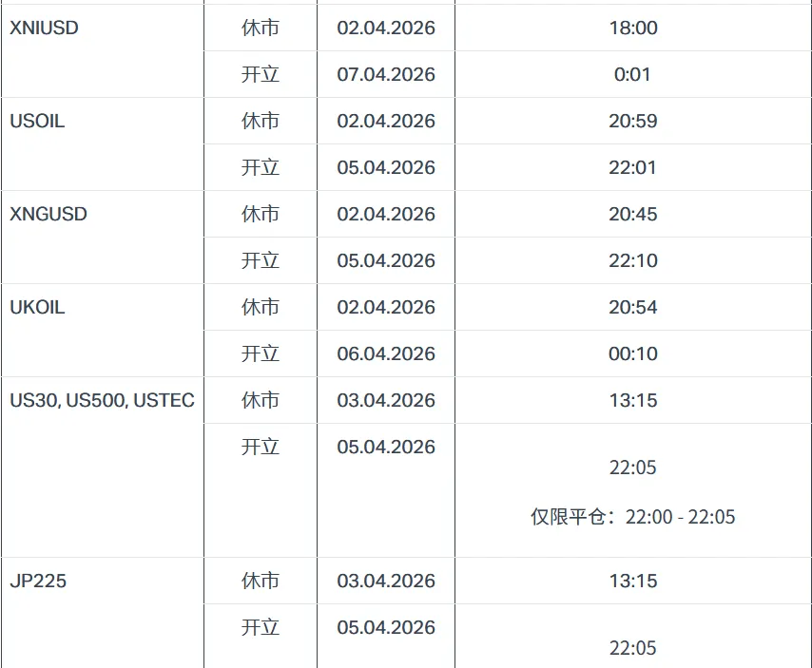Image resolution: width=812 pixels, height=668 pixels.
Task: Select the 0:01 opening time
Action: pos(633,74)
